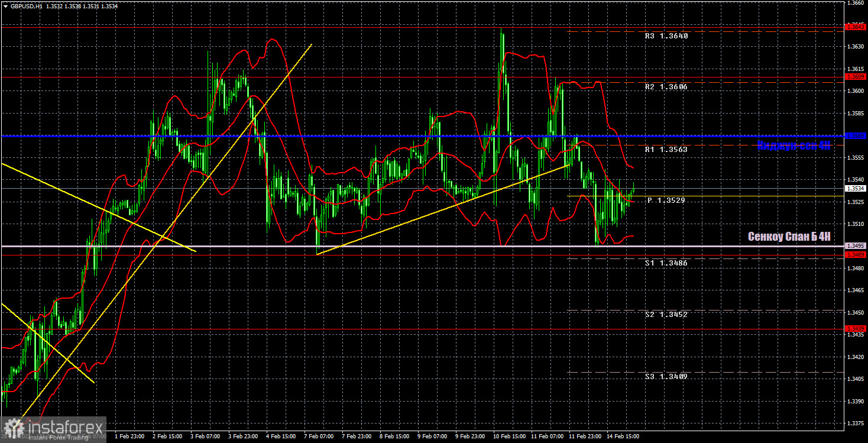Click the 1.3555 price axis value
This screenshot has width=868, height=443.
856,157
